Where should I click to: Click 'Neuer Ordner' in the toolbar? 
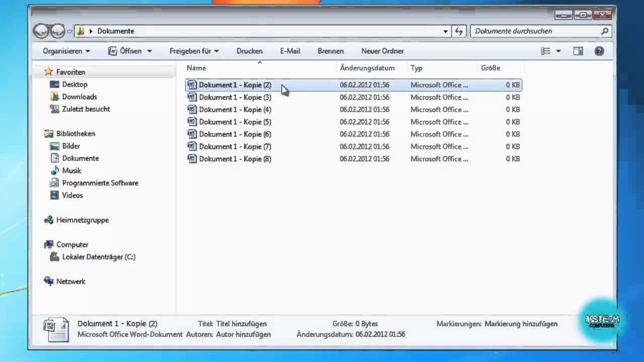click(382, 51)
